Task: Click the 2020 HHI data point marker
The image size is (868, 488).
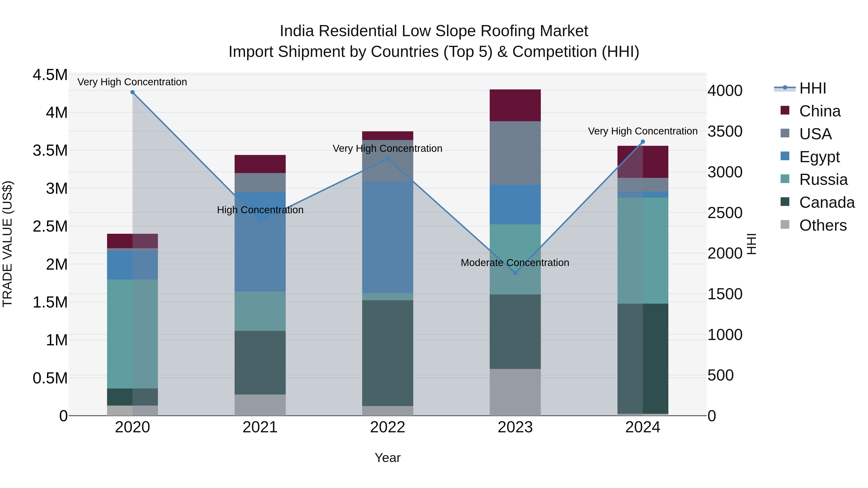Action: click(x=132, y=92)
